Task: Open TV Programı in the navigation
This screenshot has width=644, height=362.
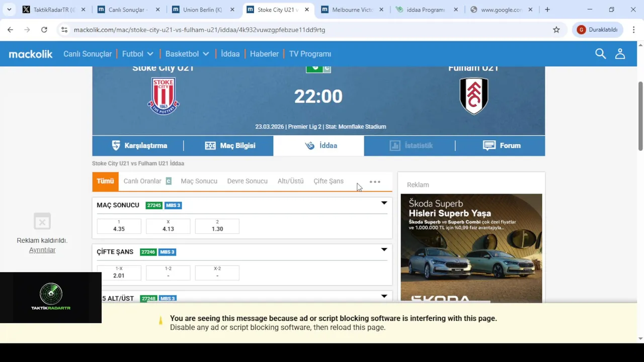Action: [310, 54]
